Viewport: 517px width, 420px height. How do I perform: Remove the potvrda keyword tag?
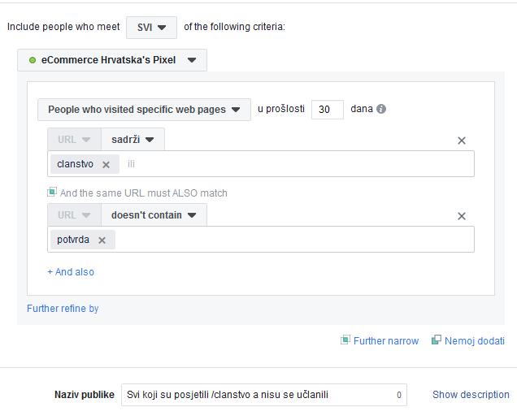[x=102, y=240]
